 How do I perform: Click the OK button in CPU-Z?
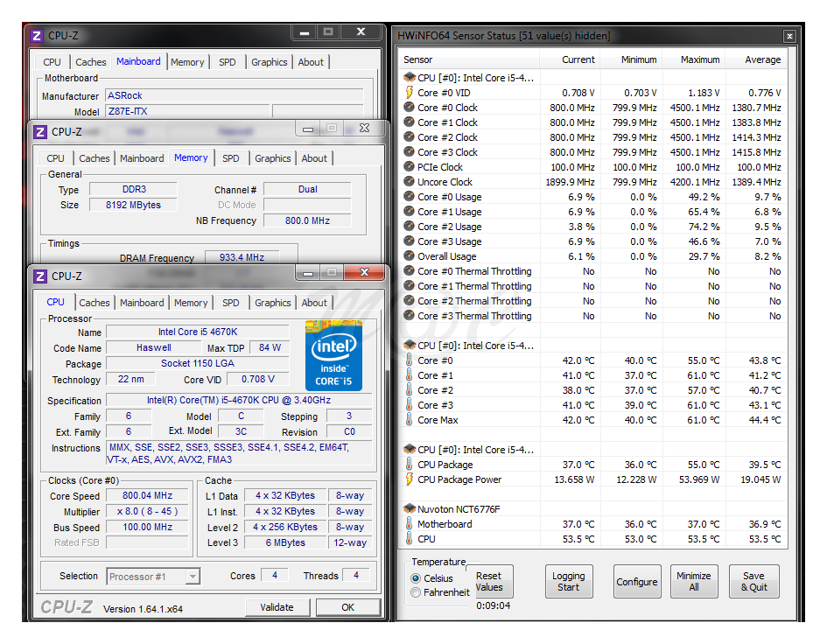click(x=347, y=607)
